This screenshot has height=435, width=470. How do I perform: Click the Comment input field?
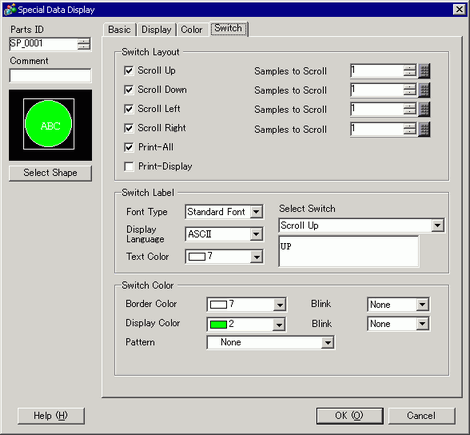pyautogui.click(x=50, y=75)
